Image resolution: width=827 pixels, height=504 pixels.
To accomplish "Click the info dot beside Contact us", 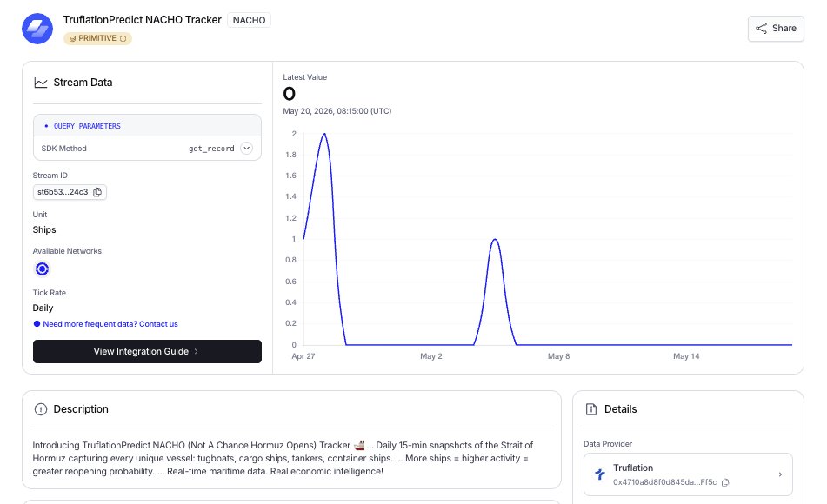I will [37, 324].
